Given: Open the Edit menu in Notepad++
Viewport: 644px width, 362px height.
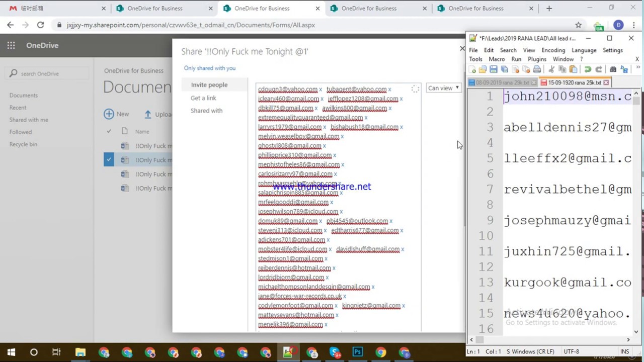Looking at the screenshot, I should click(489, 50).
